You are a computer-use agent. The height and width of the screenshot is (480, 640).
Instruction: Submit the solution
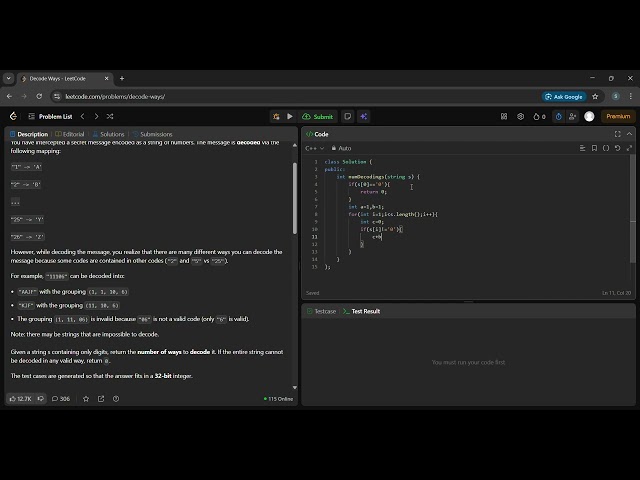(x=318, y=117)
